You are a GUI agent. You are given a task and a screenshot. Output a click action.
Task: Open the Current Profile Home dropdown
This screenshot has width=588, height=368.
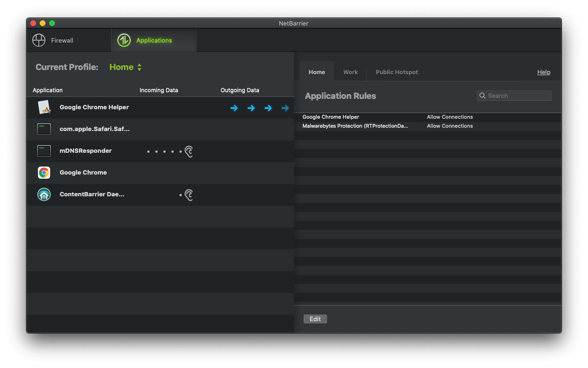125,67
